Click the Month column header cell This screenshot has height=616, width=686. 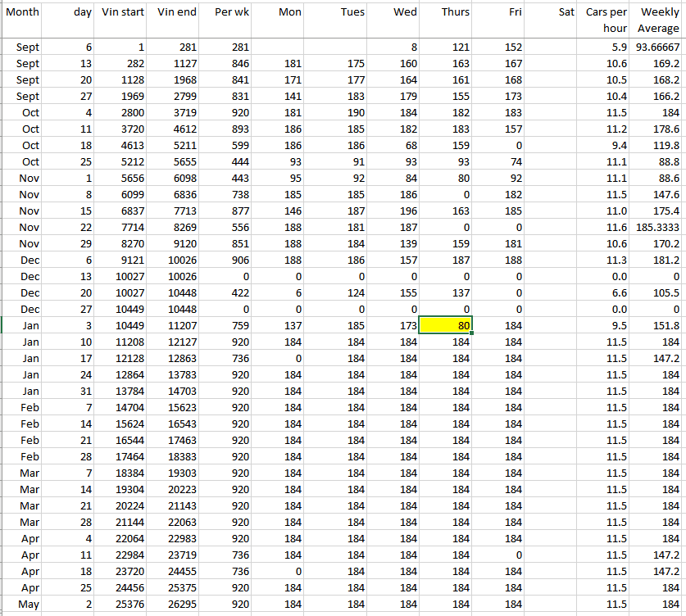click(22, 13)
